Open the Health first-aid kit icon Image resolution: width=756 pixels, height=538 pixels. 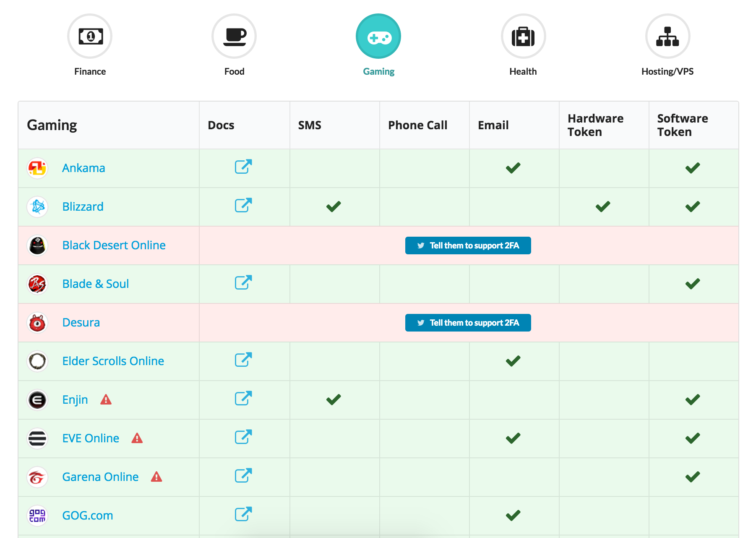pyautogui.click(x=523, y=36)
